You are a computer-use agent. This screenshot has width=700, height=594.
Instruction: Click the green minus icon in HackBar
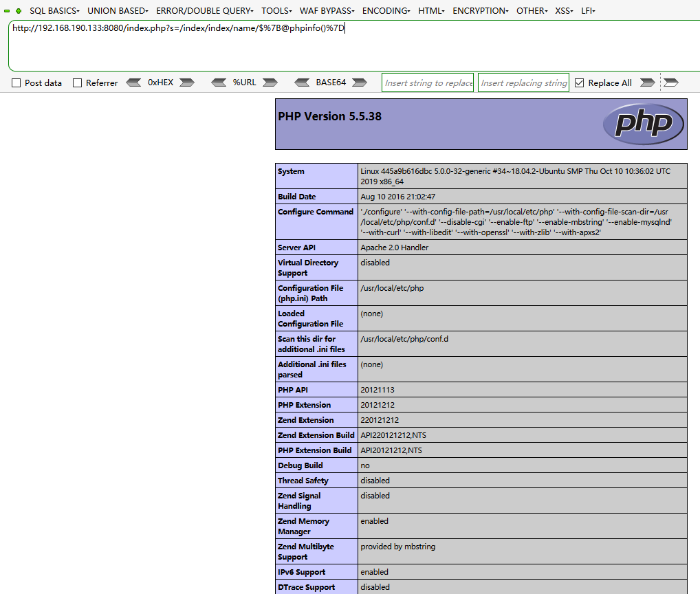[x=7, y=11]
